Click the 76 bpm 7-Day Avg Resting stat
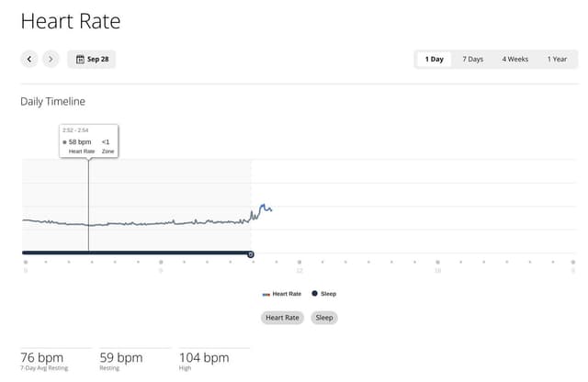588x382 pixels. pos(42,359)
